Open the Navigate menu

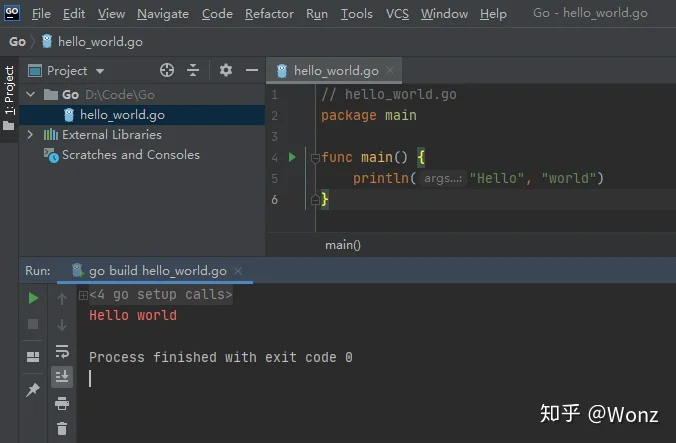point(163,14)
